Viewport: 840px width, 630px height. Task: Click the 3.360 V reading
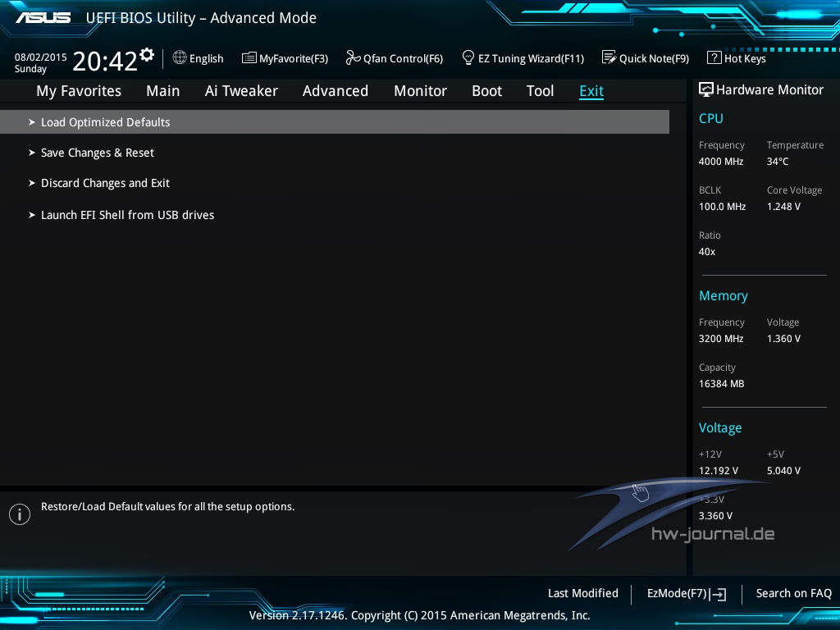coord(715,516)
